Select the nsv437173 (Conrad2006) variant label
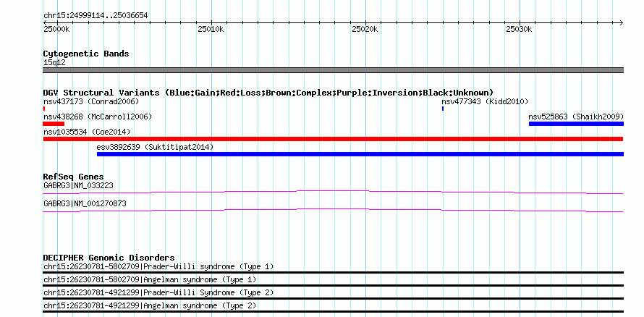The height and width of the screenshot is (317, 644). pyautogui.click(x=91, y=101)
